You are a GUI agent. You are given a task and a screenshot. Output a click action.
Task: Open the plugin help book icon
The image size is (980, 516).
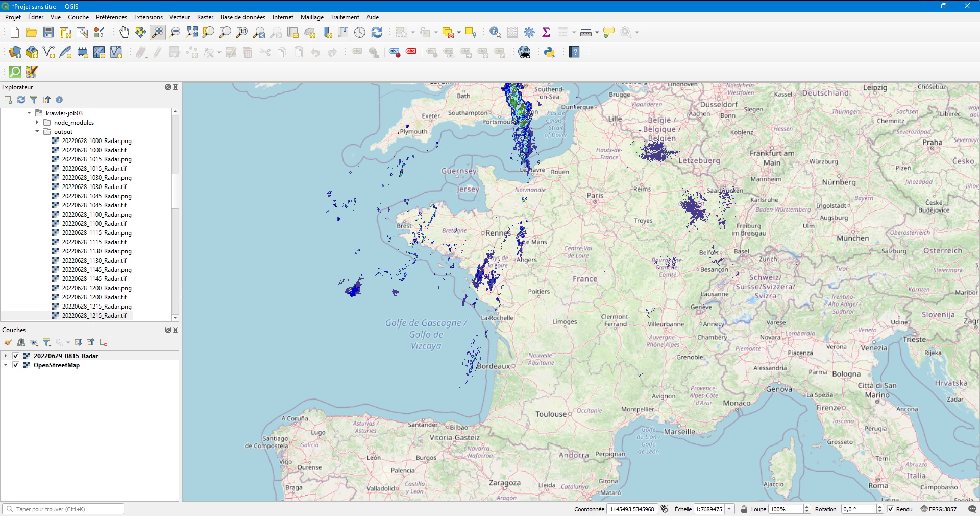[x=574, y=52]
